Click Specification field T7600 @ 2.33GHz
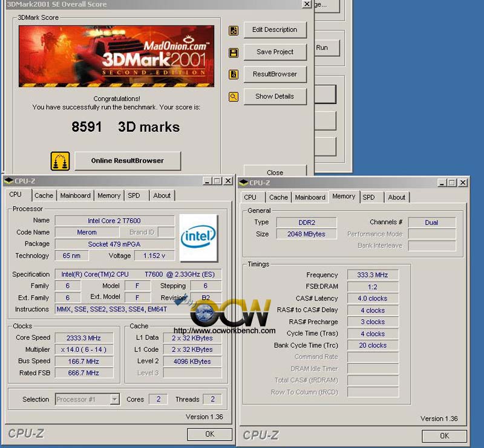The width and height of the screenshot is (484, 448). click(x=138, y=274)
